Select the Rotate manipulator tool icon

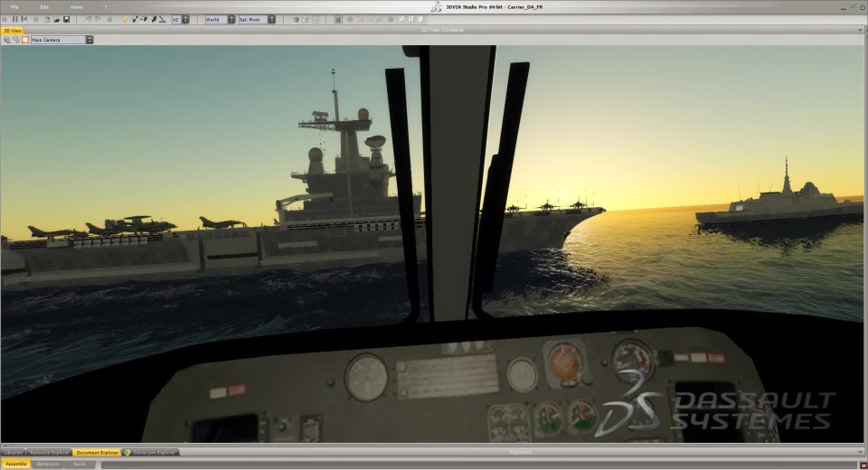pyautogui.click(x=144, y=19)
